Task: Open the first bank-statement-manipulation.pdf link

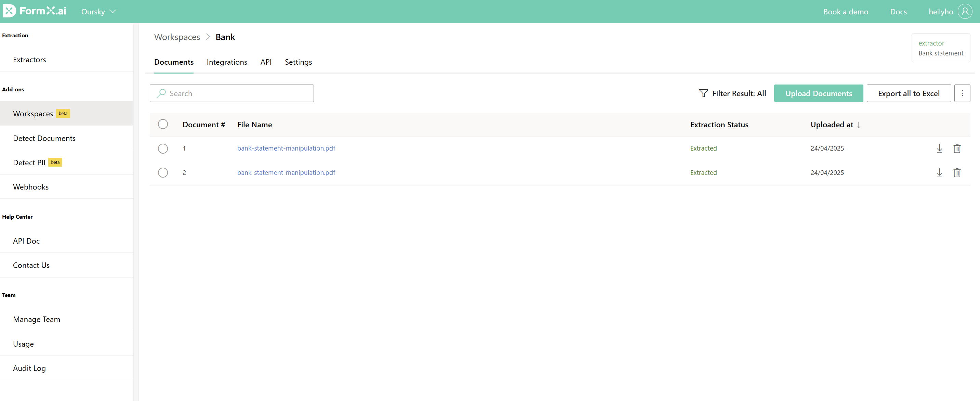Action: click(286, 148)
